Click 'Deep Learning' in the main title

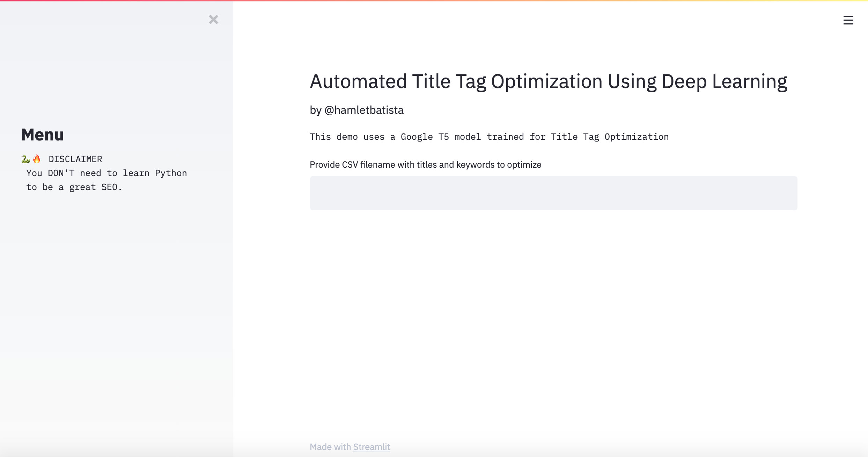724,81
